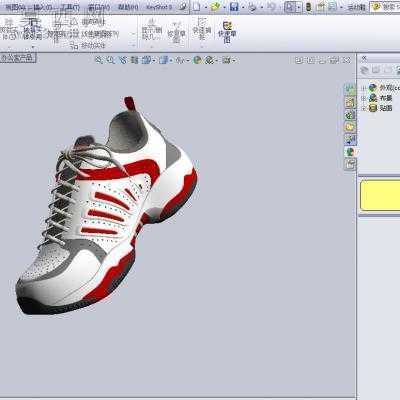Open dropdown arrow beside the Select tool
This screenshot has height=400, width=400.
(299, 7)
